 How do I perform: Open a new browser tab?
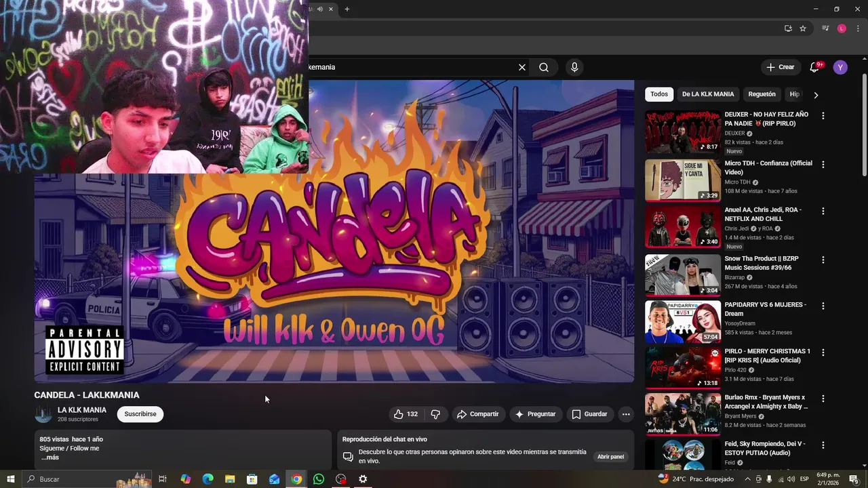click(x=347, y=9)
